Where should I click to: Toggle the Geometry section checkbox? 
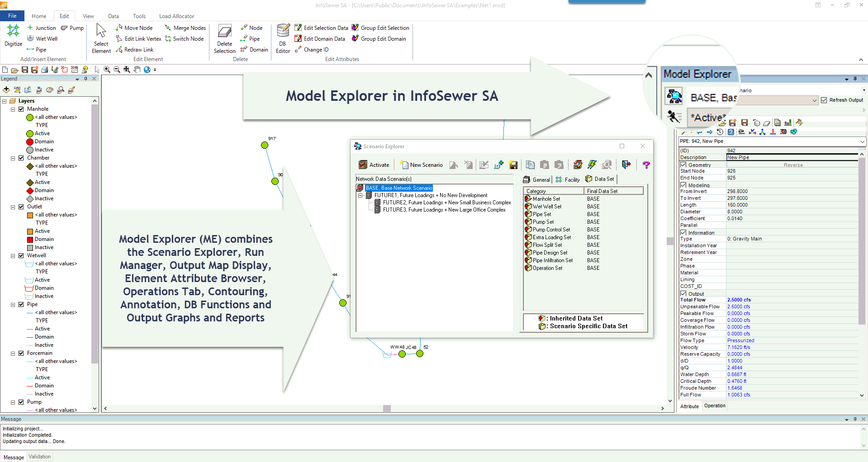point(683,165)
